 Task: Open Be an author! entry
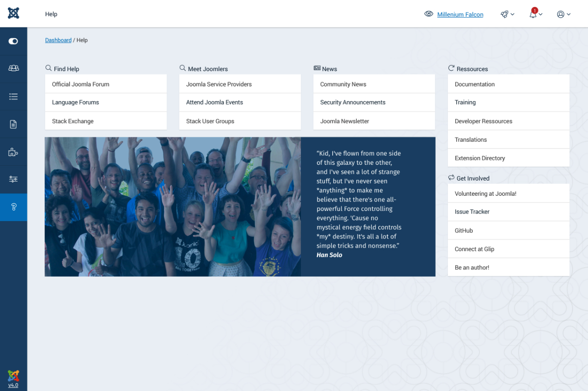click(x=509, y=267)
